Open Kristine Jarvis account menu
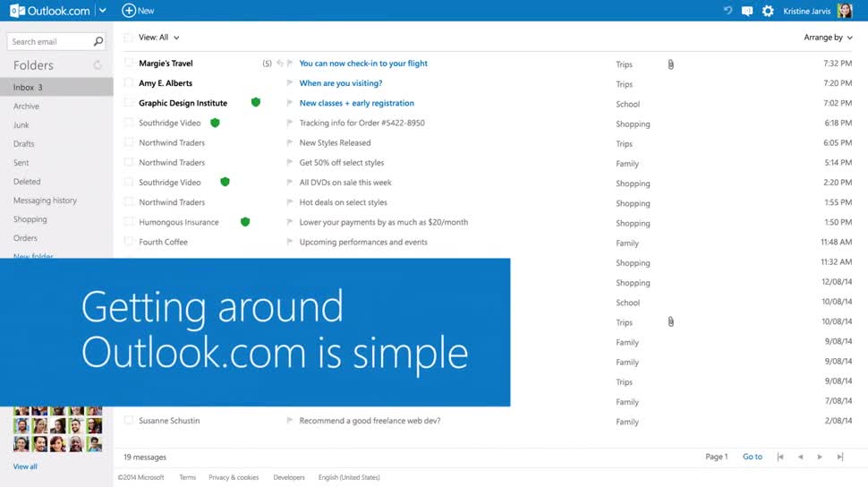 [806, 11]
